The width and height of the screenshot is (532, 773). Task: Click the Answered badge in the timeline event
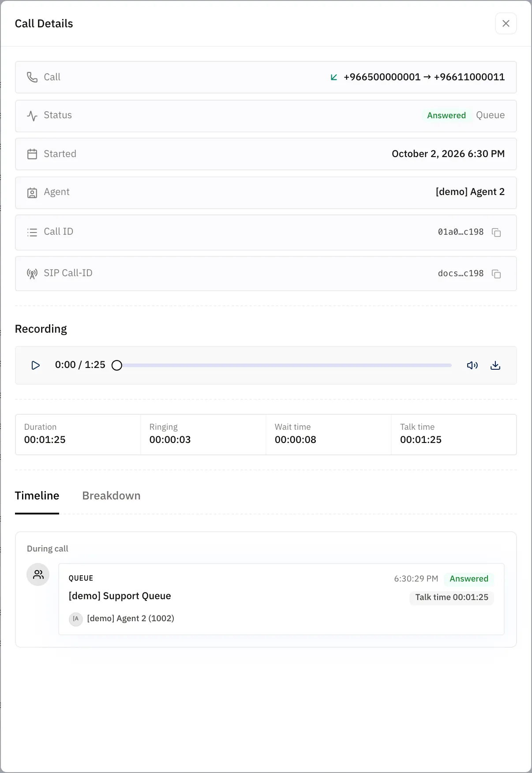(x=469, y=579)
